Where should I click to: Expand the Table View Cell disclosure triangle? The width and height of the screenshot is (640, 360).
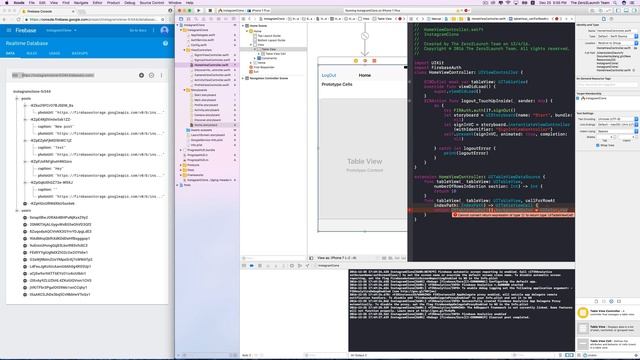click(x=259, y=53)
